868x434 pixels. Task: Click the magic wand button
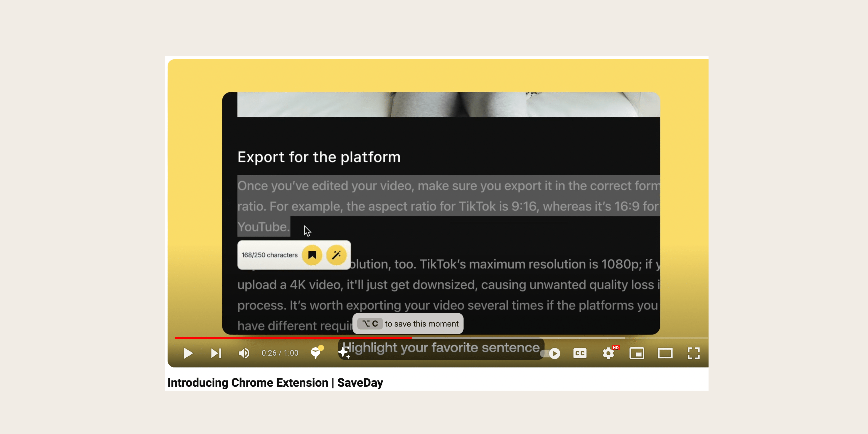click(x=336, y=255)
